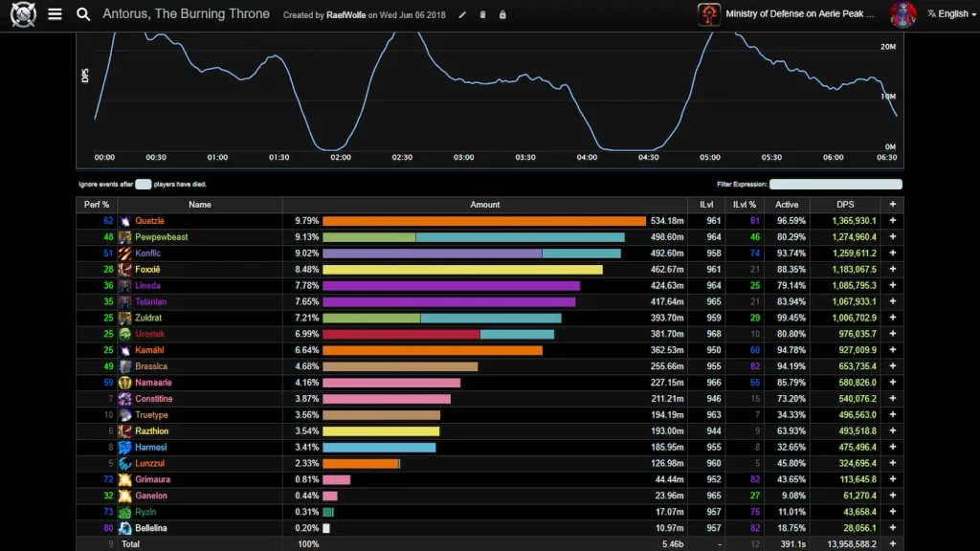This screenshot has width=980, height=551.
Task: Open the hamburger navigation menu
Action: coord(55,13)
